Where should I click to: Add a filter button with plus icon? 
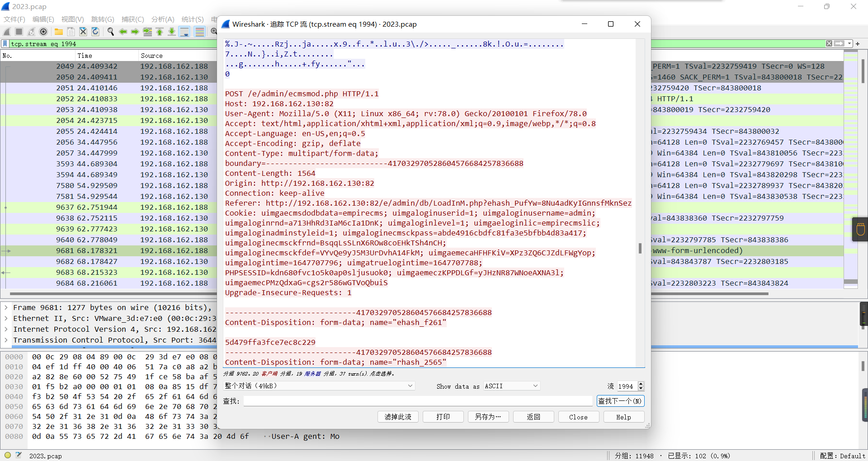point(858,43)
